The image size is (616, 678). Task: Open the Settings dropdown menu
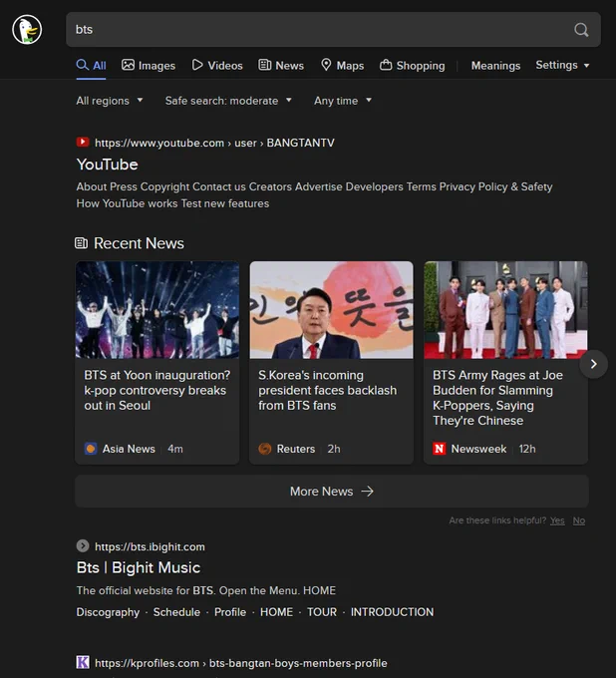pyautogui.click(x=562, y=65)
